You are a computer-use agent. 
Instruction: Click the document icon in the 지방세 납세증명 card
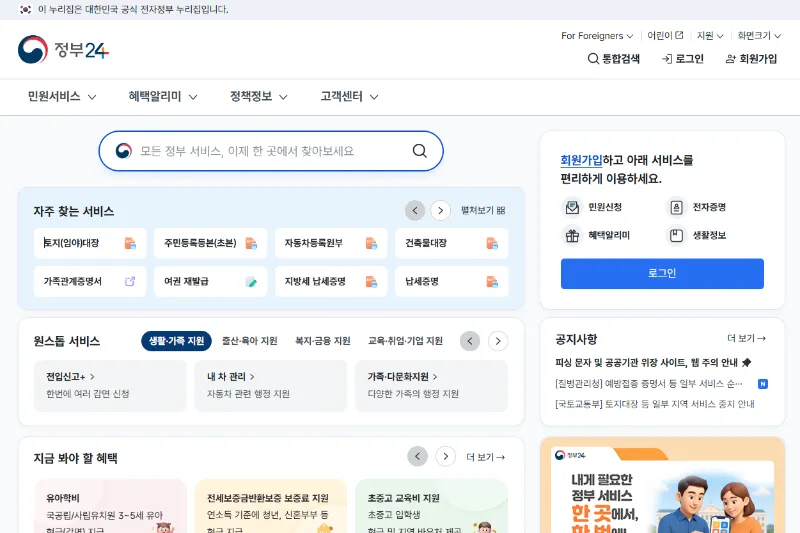(371, 282)
